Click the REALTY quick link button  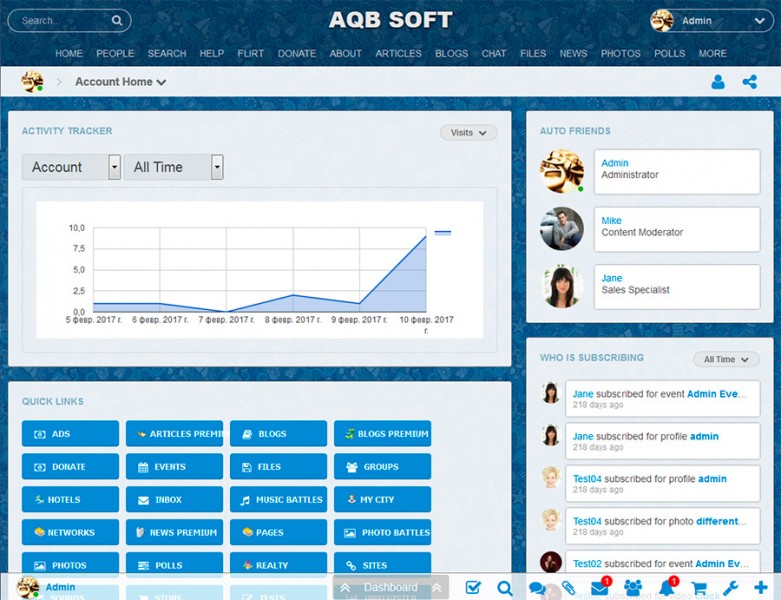click(278, 565)
